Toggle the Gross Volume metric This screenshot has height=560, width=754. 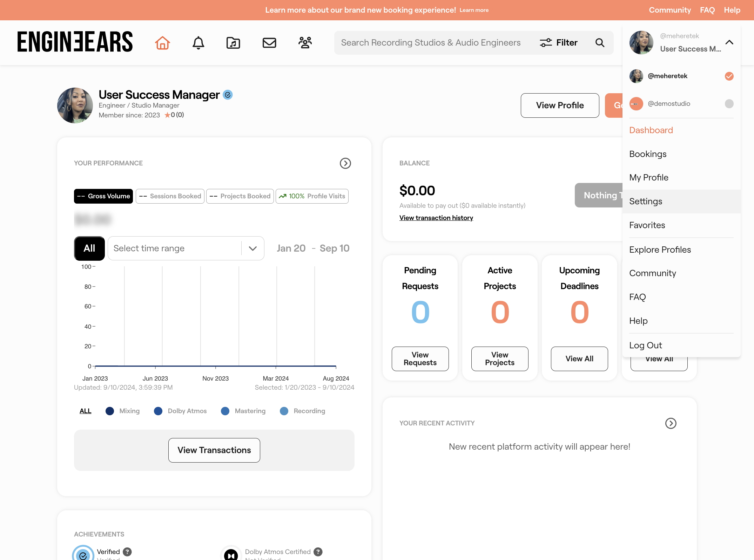[103, 196]
